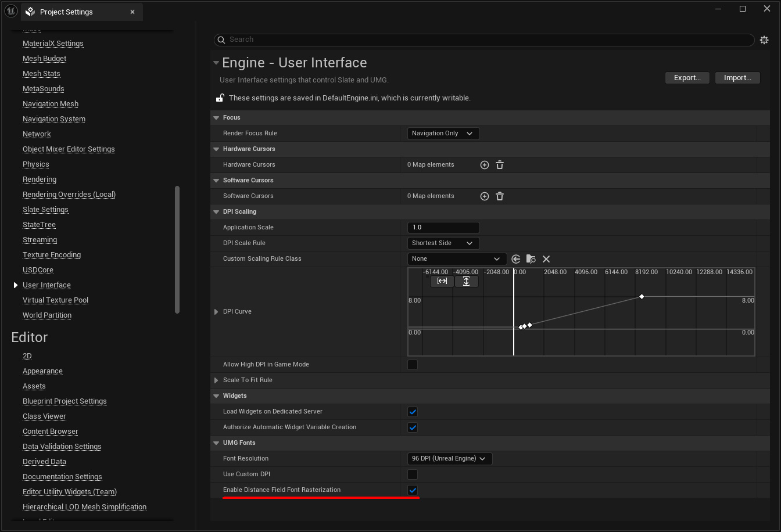Uncheck Load Widgets on Dedicated Server
The height and width of the screenshot is (532, 781).
tap(413, 412)
